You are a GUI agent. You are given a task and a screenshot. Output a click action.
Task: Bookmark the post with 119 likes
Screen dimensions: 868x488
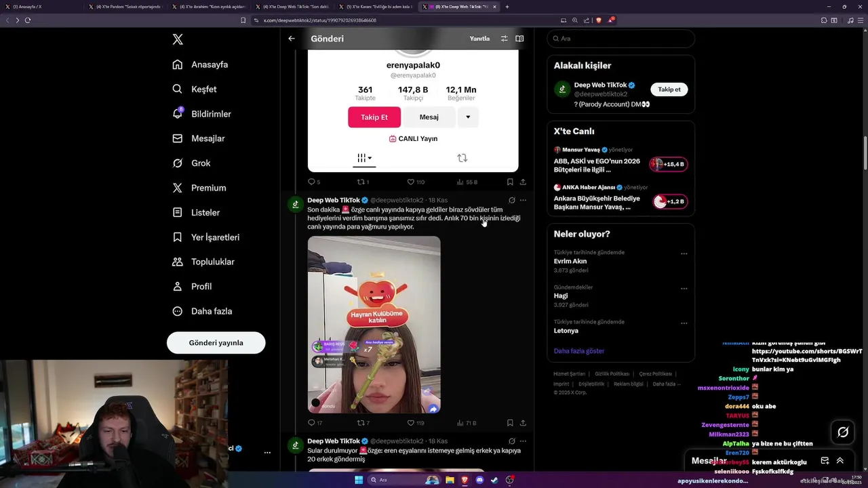tap(510, 423)
